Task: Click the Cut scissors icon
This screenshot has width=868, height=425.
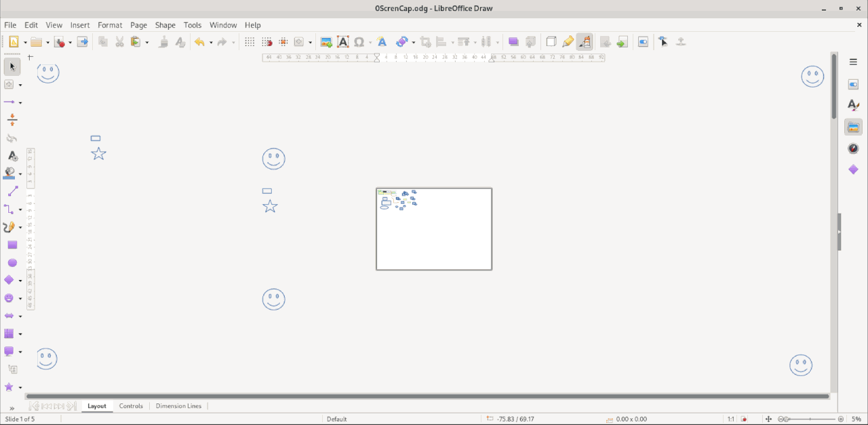Action: [x=119, y=42]
